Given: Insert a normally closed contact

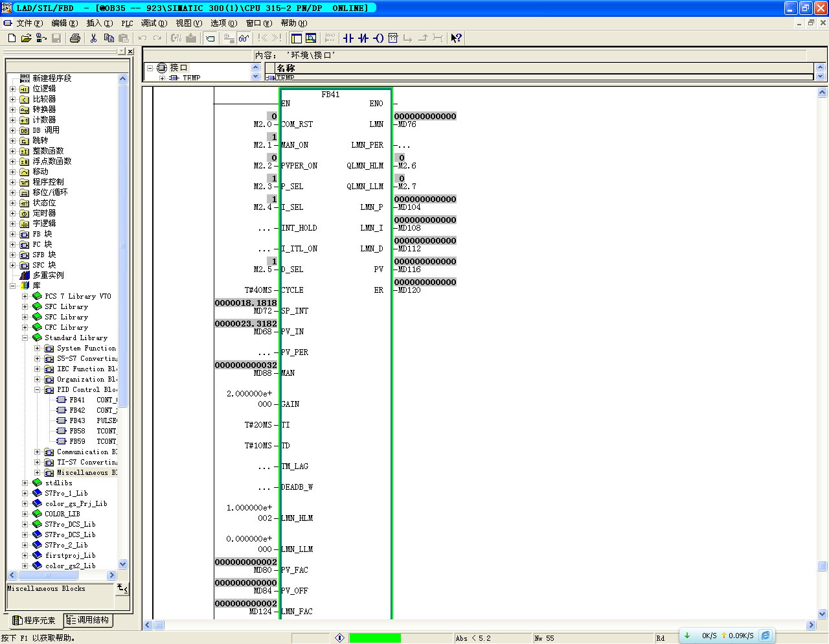Looking at the screenshot, I should click(363, 38).
